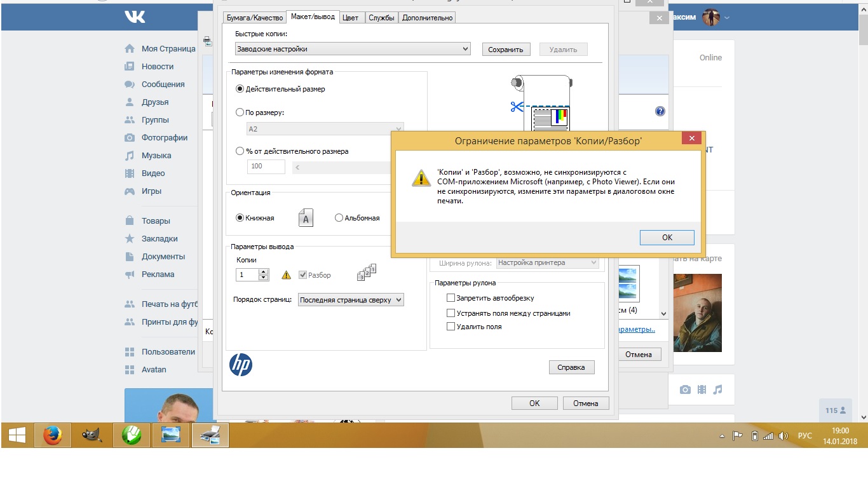Enable Запретить автообрезку checkbox

[451, 298]
